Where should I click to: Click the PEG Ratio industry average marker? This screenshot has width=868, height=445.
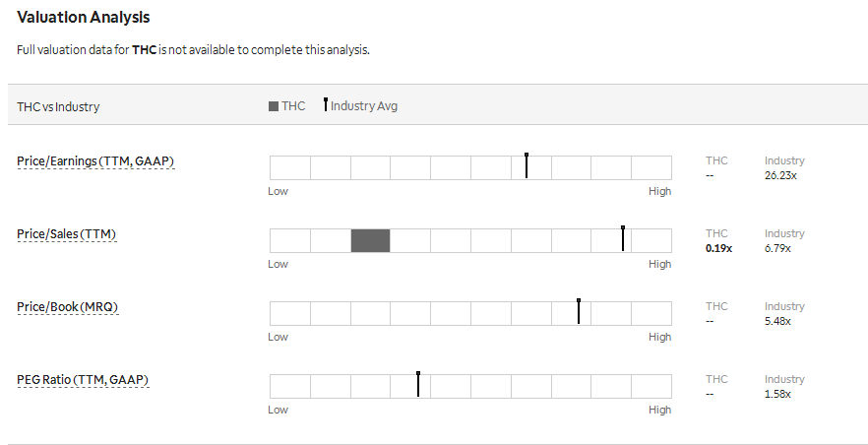point(418,384)
